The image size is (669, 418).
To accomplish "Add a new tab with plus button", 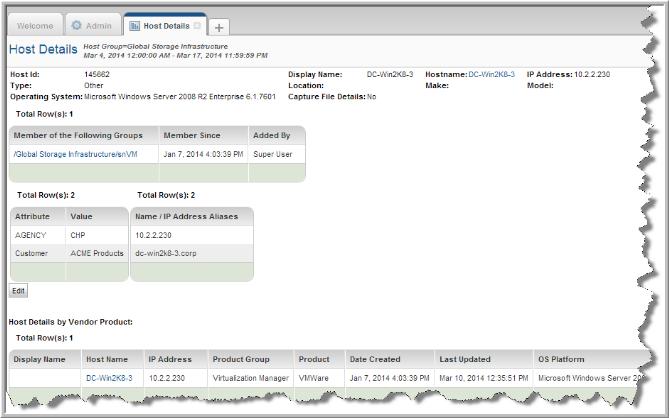I will click(219, 27).
